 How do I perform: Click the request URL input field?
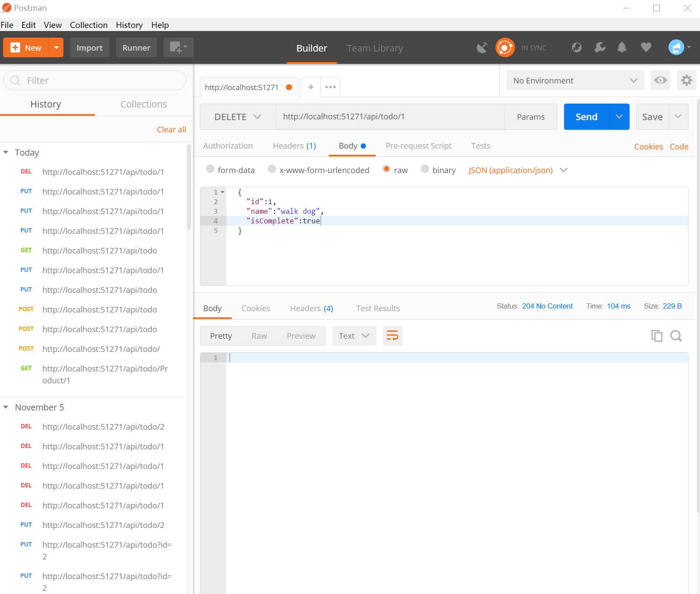point(390,117)
